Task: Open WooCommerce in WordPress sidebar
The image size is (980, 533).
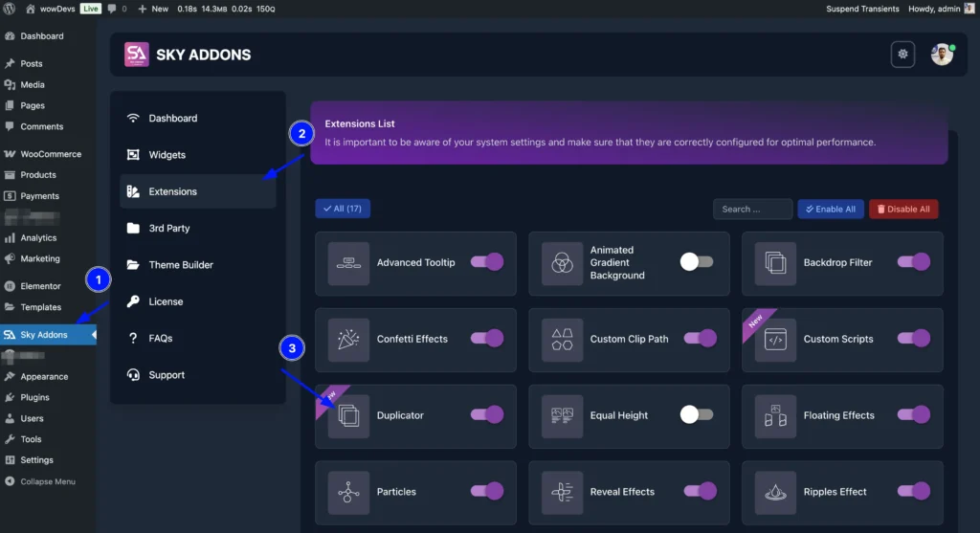Action: [x=48, y=154]
